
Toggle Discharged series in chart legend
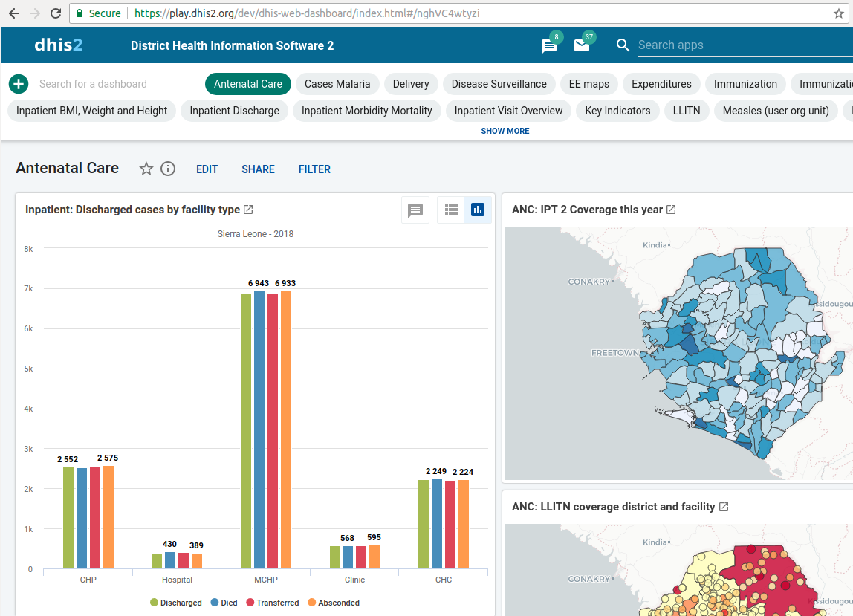tap(176, 603)
